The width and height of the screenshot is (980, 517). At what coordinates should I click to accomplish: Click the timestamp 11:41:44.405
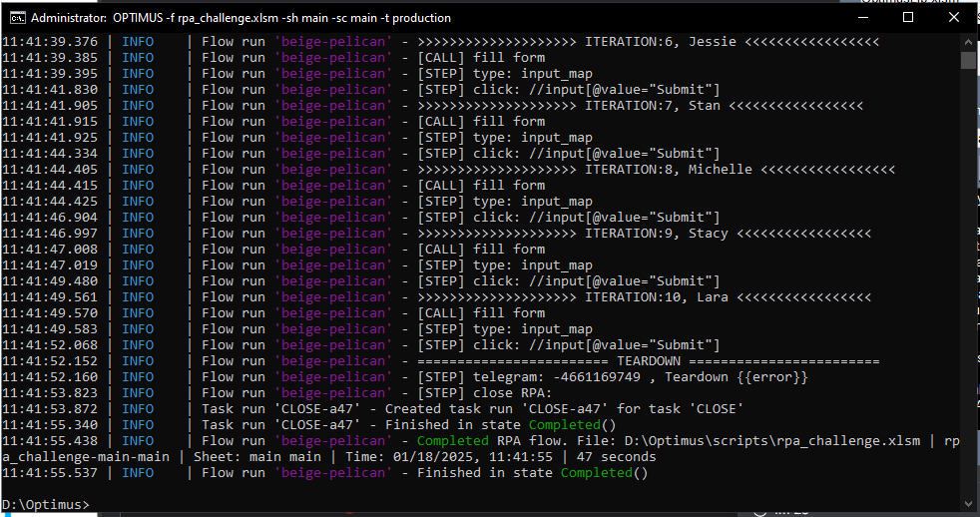point(50,170)
